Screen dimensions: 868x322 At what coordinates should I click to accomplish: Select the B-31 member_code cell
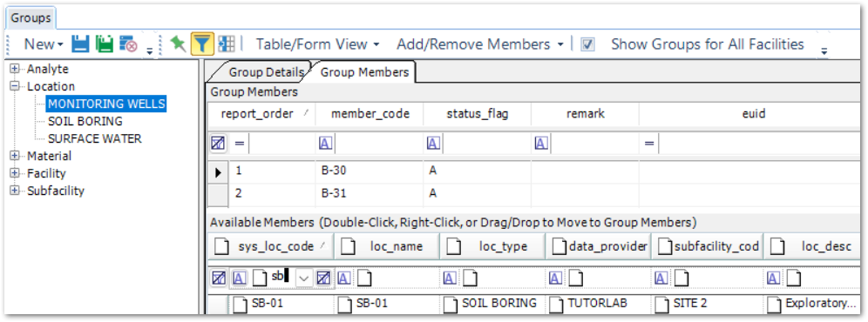tap(370, 194)
